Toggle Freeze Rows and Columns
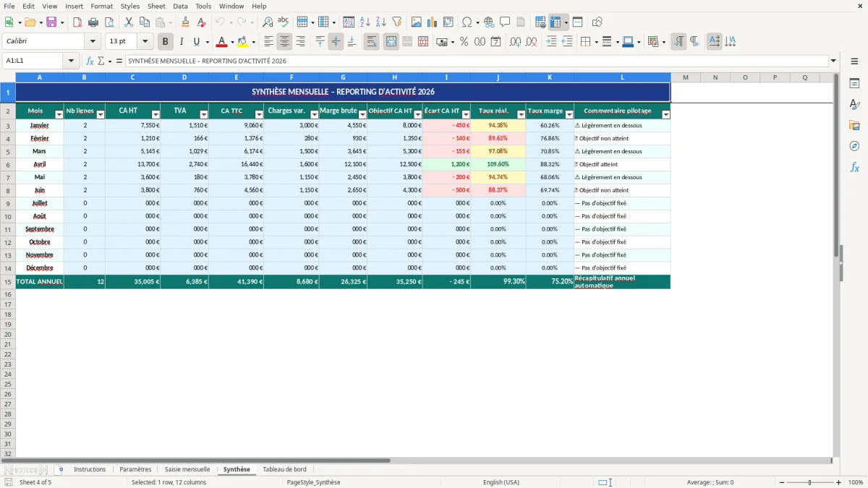Screen dimensions: 868x488 click(x=556, y=22)
